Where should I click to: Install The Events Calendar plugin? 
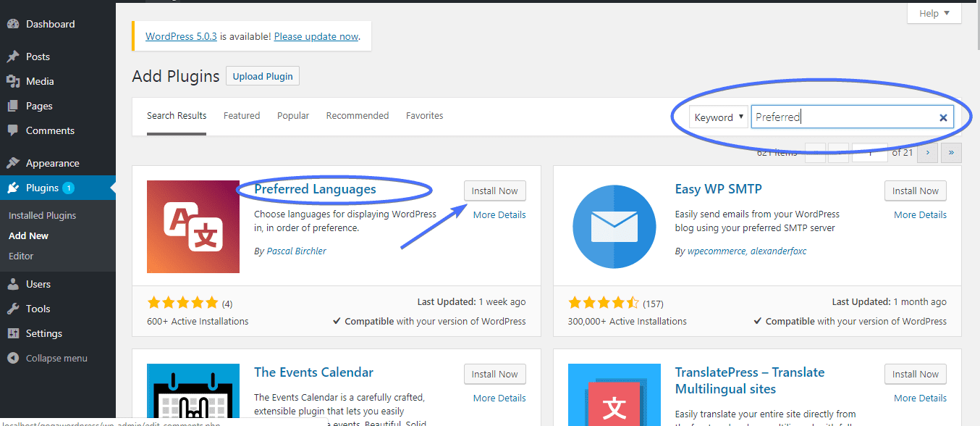coord(495,375)
